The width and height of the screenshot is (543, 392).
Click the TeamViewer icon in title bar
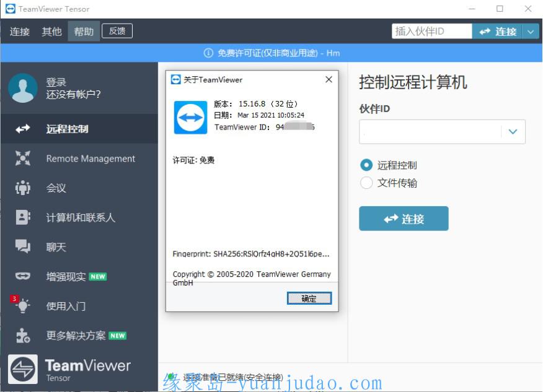click(11, 9)
